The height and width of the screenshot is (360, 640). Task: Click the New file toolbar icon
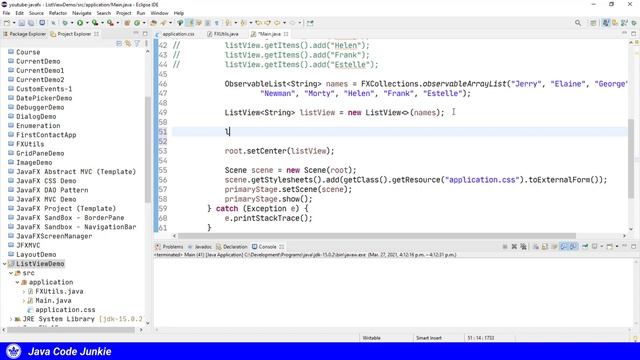coord(7,23)
